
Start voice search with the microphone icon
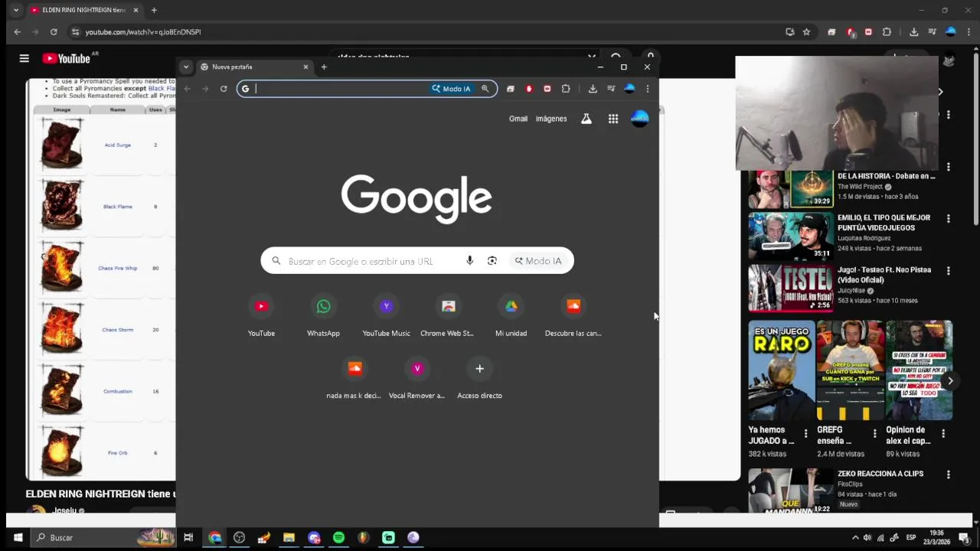[x=470, y=261]
